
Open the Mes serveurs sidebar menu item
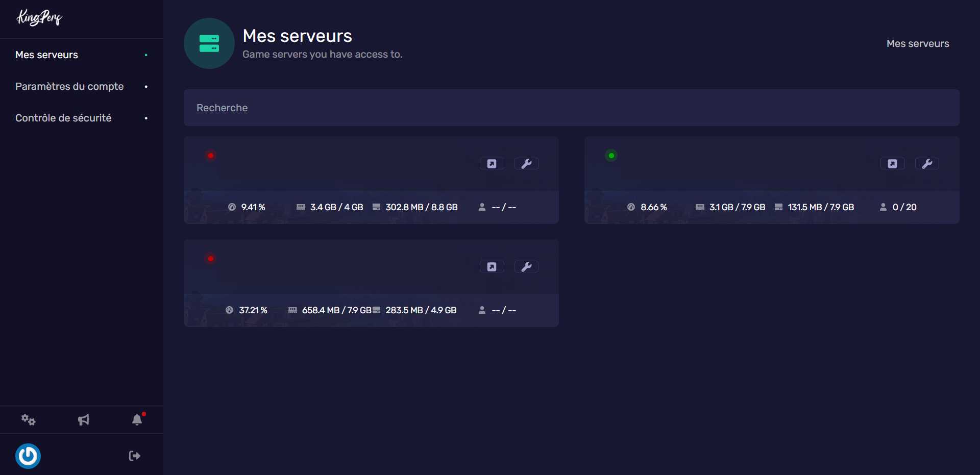point(46,55)
